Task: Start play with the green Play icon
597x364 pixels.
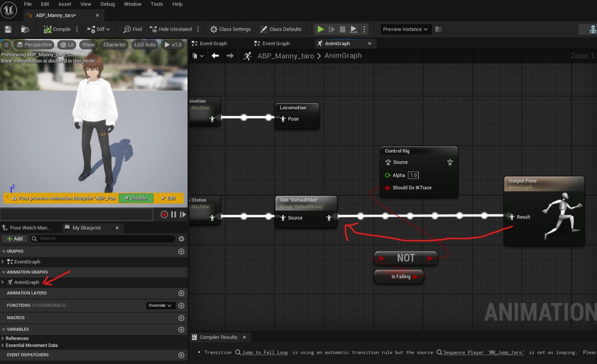Action: coord(320,29)
